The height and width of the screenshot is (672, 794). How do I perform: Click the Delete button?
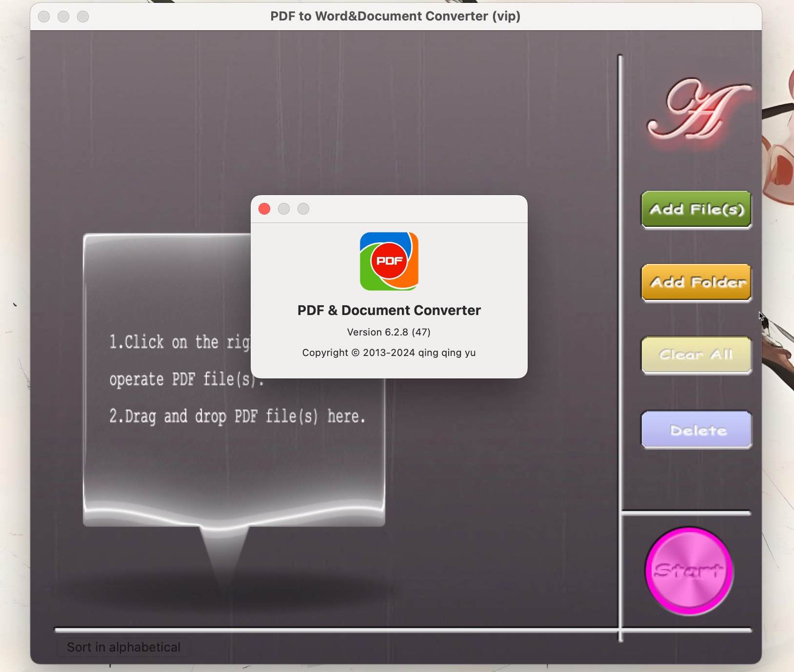[x=696, y=430]
